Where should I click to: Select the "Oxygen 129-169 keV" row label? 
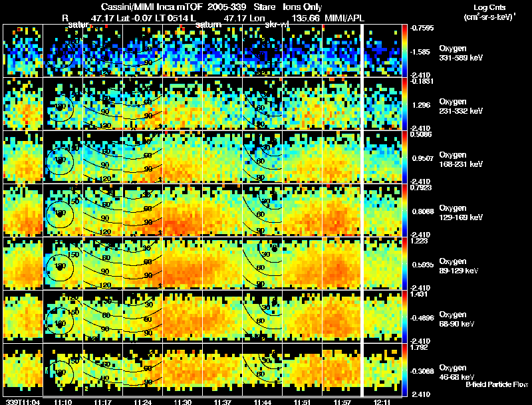point(460,213)
